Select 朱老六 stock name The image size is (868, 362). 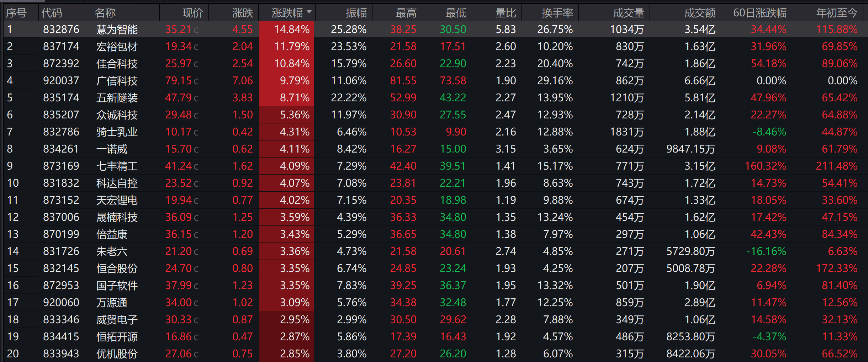tap(112, 251)
